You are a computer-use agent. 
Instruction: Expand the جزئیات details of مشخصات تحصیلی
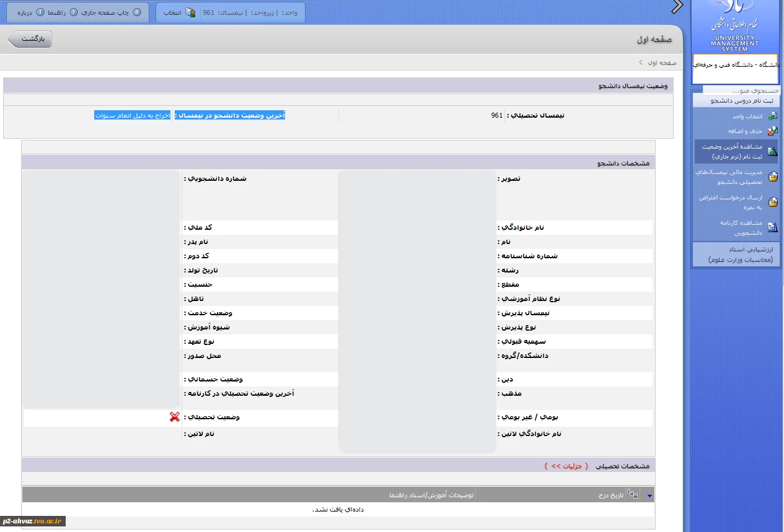566,466
